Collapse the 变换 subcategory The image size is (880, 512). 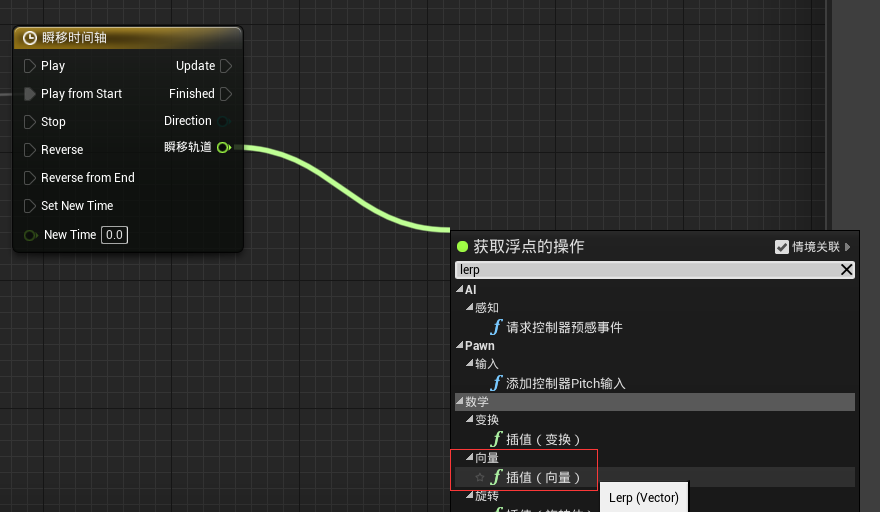click(x=470, y=419)
